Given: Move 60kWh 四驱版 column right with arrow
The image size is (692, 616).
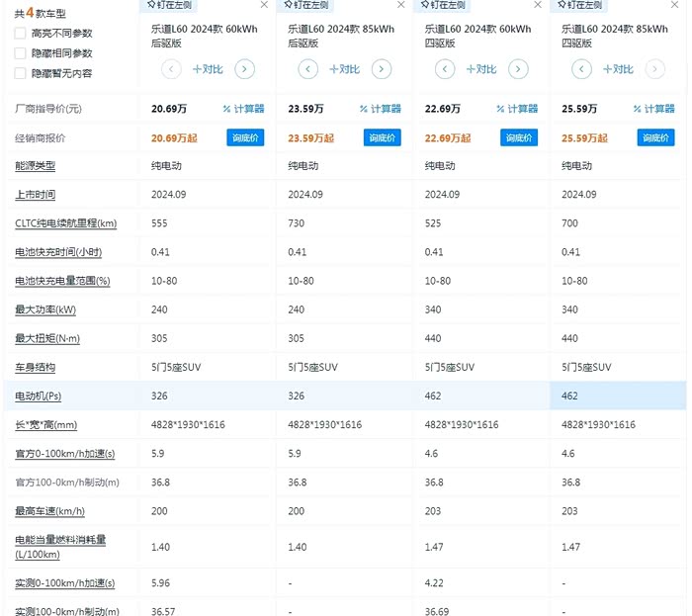Looking at the screenshot, I should pyautogui.click(x=518, y=69).
